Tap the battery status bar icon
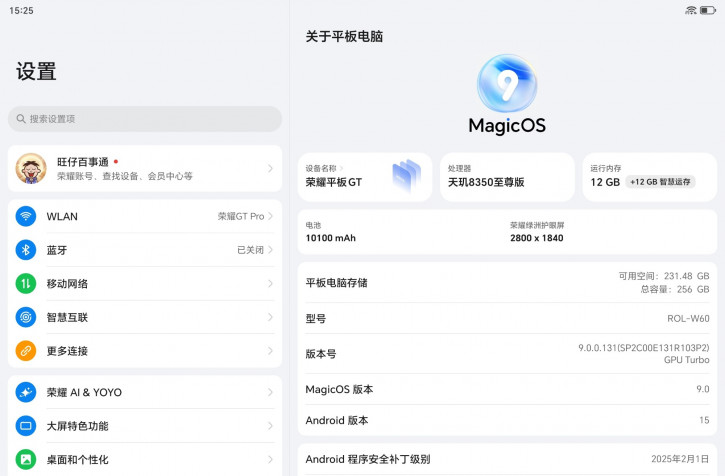This screenshot has width=725, height=476. pyautogui.click(x=708, y=10)
